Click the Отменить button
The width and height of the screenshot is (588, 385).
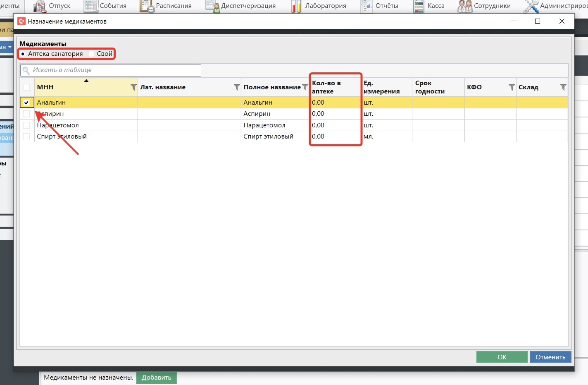click(x=550, y=357)
